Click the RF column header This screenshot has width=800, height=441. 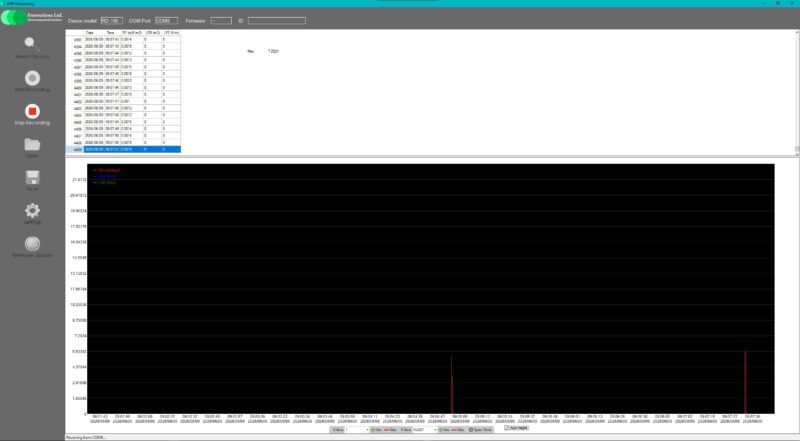pos(132,33)
